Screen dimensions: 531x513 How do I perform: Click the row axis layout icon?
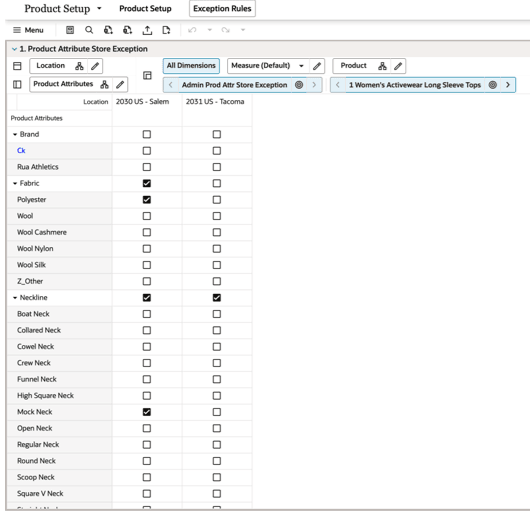tap(17, 85)
